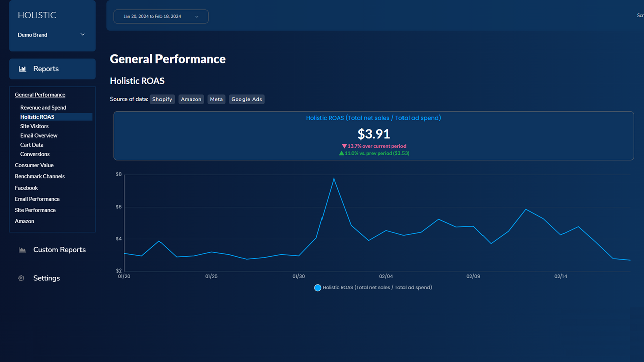Screen dimensions: 644x362
Task: Open the Reports section
Action: (52, 69)
